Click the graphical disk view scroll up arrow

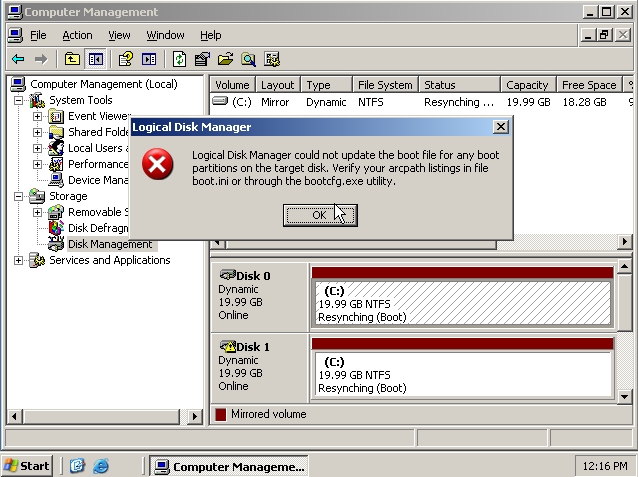(625, 267)
